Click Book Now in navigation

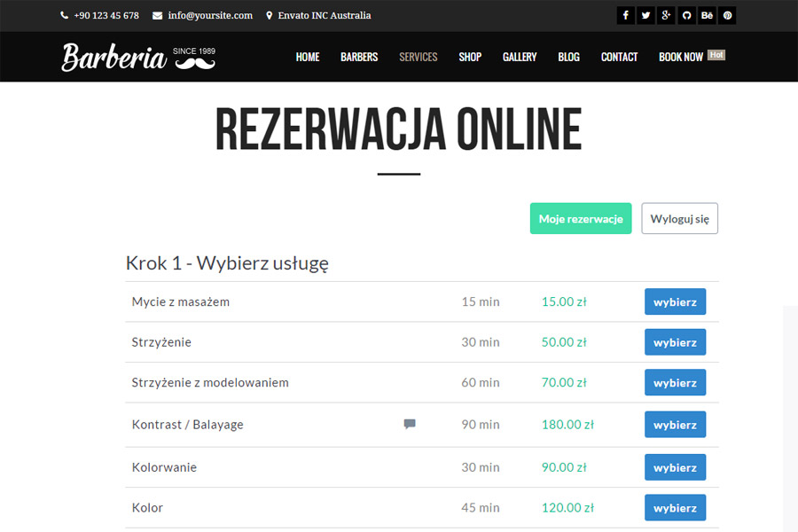click(681, 57)
